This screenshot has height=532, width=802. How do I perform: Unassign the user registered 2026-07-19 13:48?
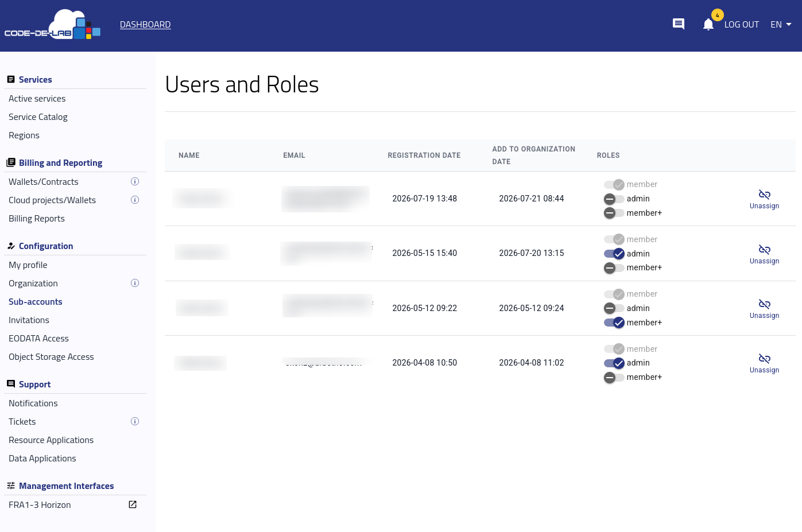coord(764,199)
